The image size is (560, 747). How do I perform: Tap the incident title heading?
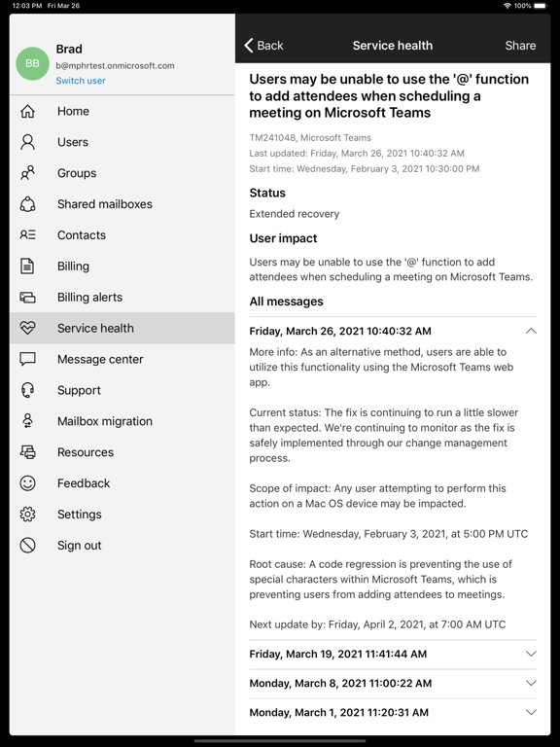point(389,95)
